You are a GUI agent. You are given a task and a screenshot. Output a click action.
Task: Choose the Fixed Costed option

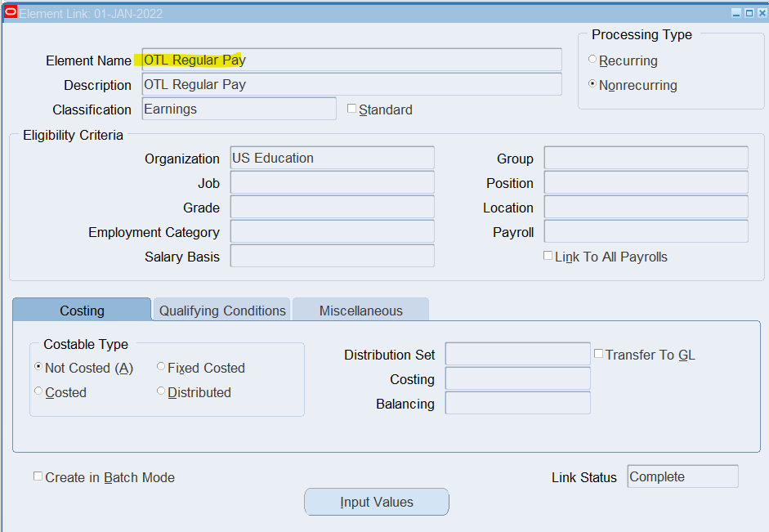click(161, 367)
